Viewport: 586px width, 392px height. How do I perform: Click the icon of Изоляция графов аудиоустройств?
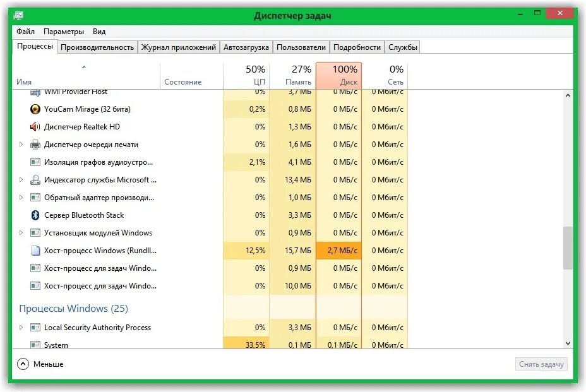(35, 162)
